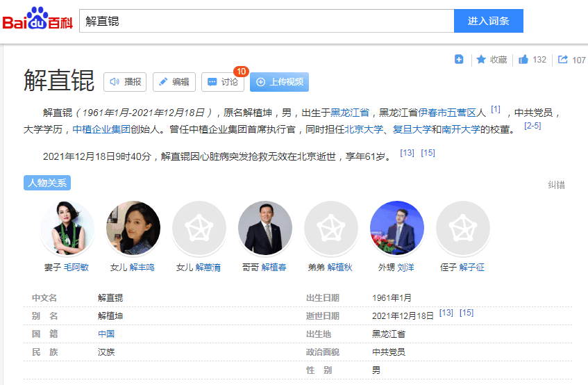Image resolution: width=588 pixels, height=385 pixels.
Task: Click the 人物关系 section tag
Action: (x=47, y=183)
